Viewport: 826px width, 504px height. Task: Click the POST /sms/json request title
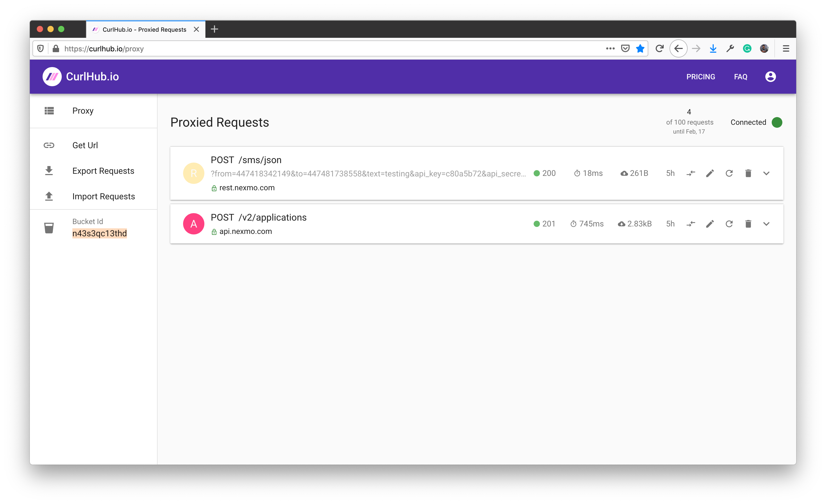coord(246,160)
